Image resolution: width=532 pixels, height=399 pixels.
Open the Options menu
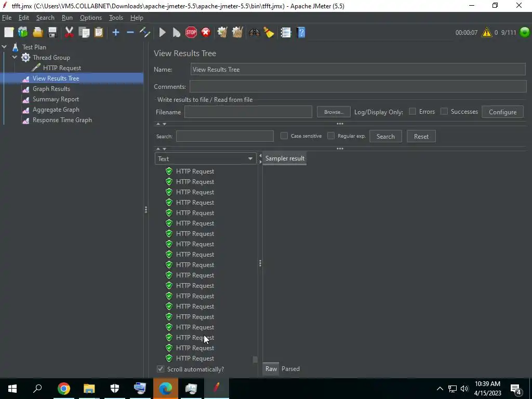(90, 18)
